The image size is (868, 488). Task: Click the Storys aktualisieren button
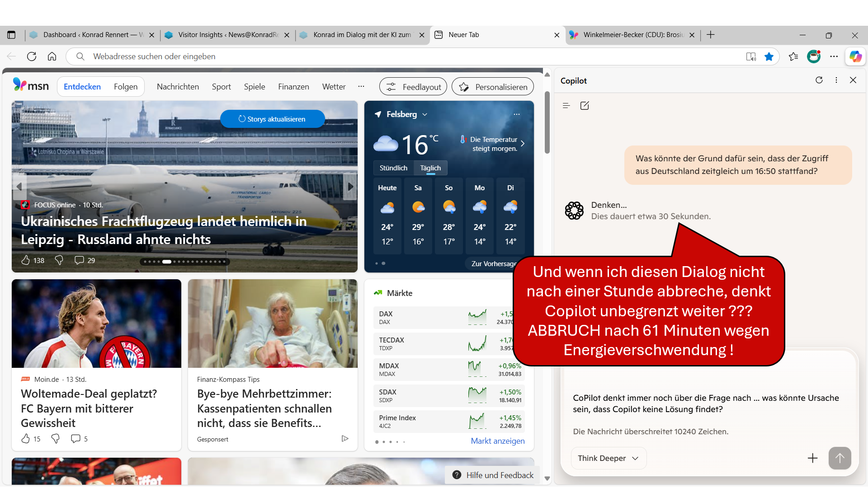click(x=272, y=119)
